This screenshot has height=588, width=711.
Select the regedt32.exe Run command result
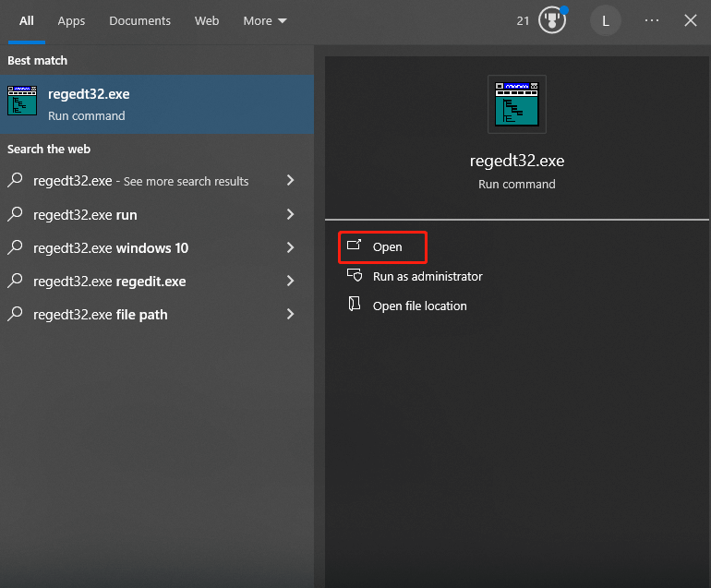157,104
